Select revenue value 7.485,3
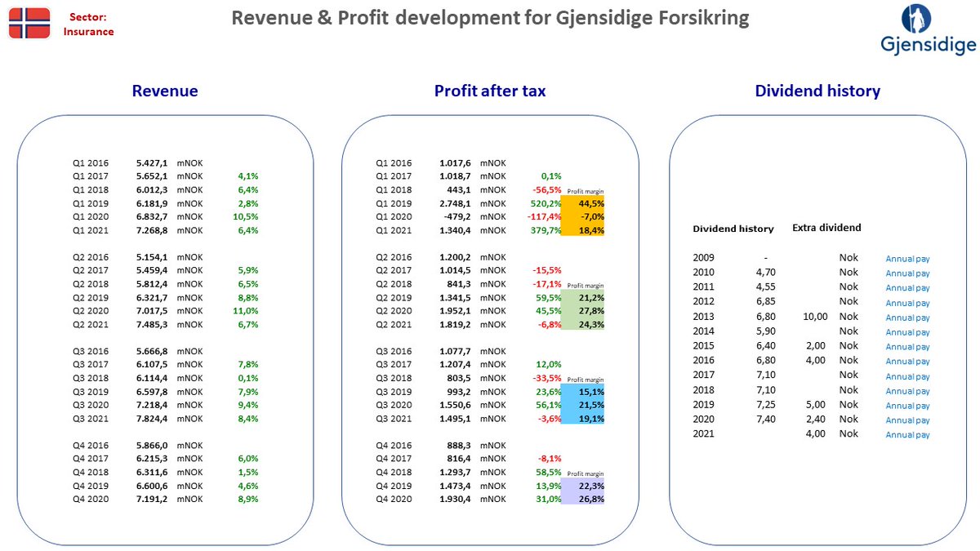Image resolution: width=980 pixels, height=551 pixels. tap(152, 324)
